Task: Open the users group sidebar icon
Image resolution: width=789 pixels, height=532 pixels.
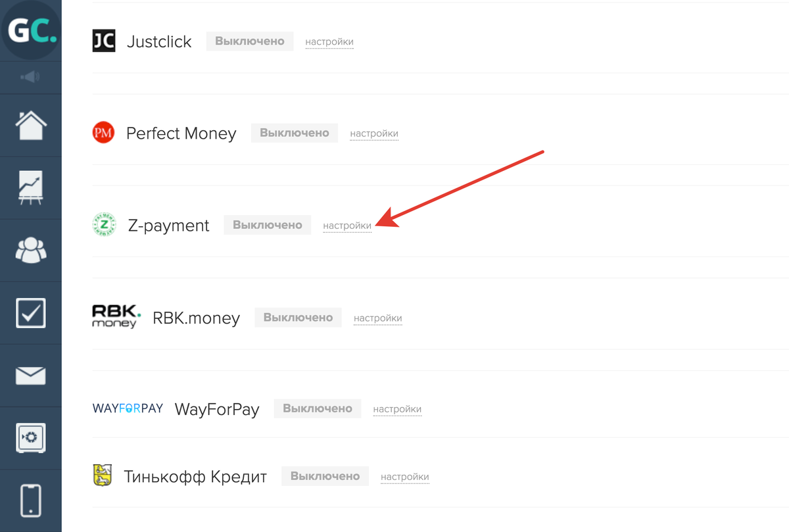Action: (x=30, y=251)
